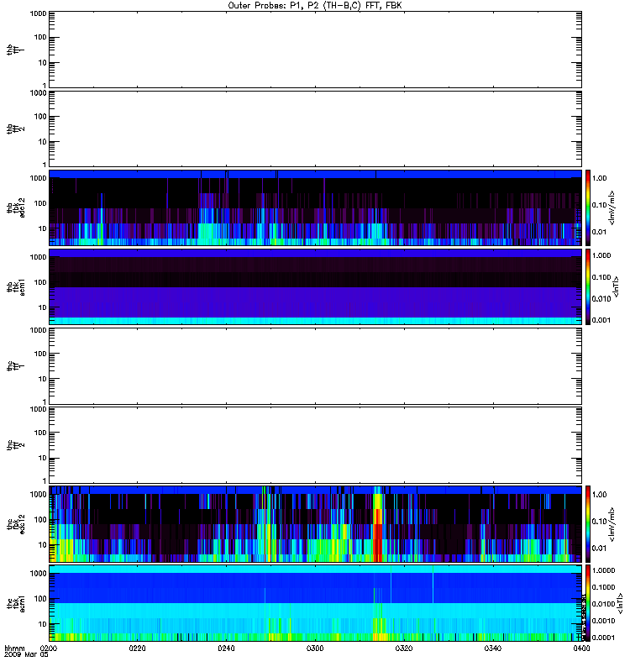Click the "thb fbk edc12" panel axis title

click(x=15, y=207)
